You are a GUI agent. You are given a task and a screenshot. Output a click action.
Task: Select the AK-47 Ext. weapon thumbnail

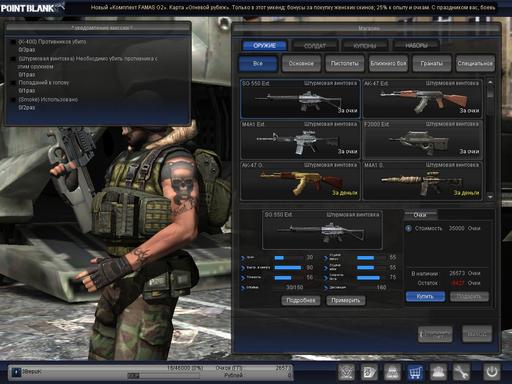422,99
